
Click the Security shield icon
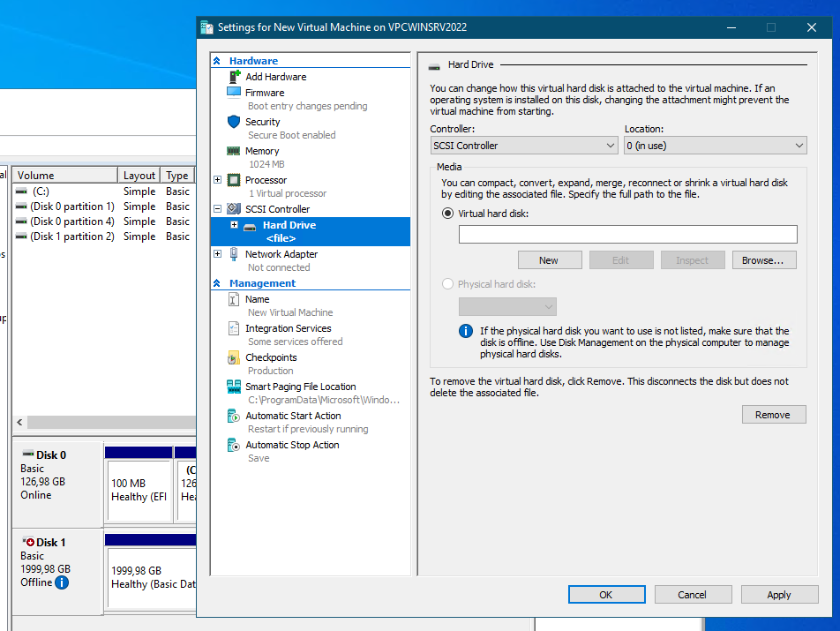pyautogui.click(x=234, y=122)
